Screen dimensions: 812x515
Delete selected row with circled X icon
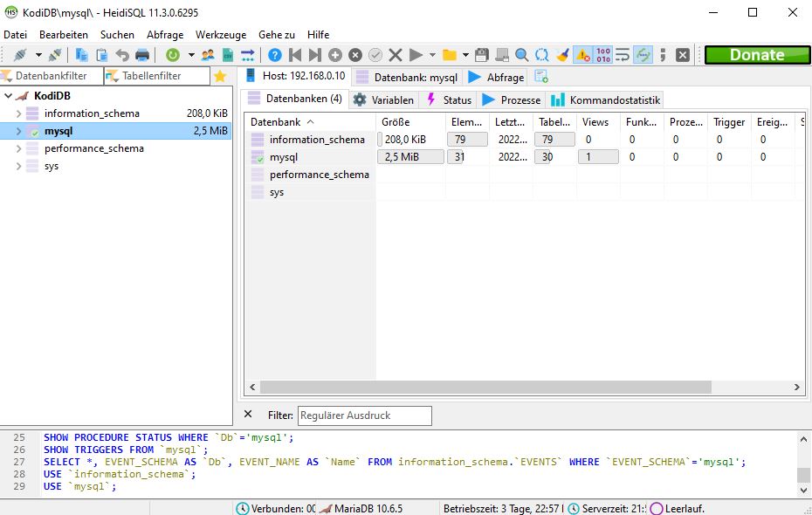pyautogui.click(x=355, y=55)
